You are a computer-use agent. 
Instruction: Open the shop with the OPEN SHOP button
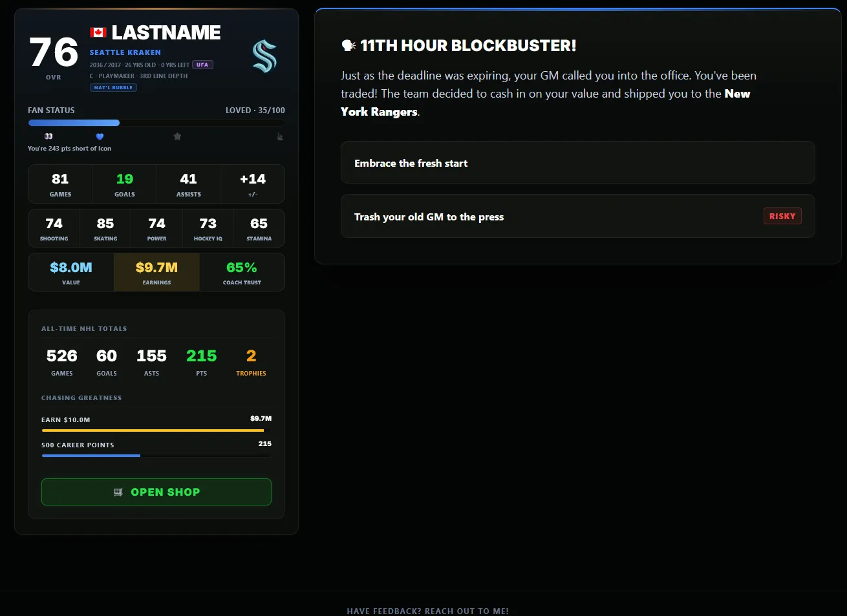(156, 492)
